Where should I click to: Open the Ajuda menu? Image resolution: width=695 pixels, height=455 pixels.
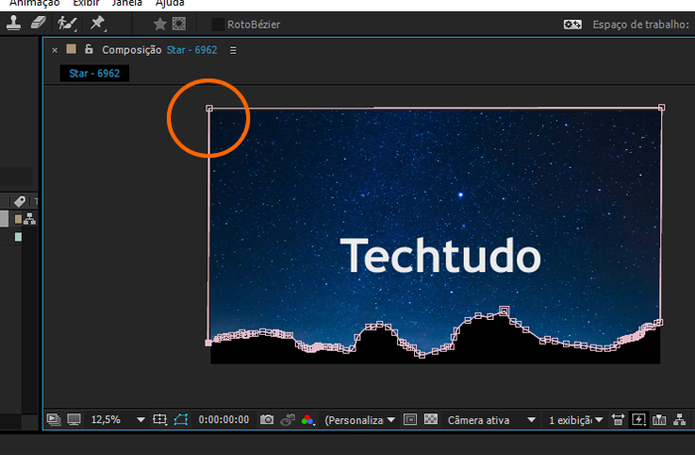click(x=170, y=3)
